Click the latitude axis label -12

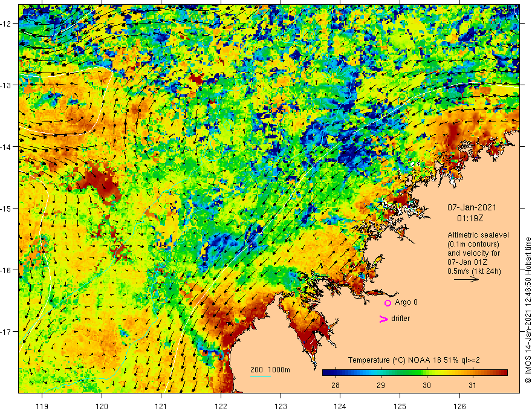6,24
